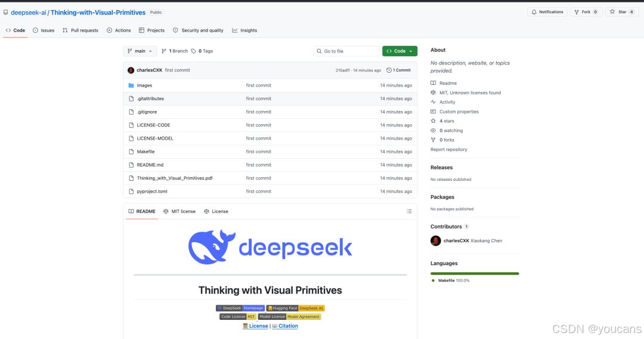Select the MIT license tab
This screenshot has width=644, height=339.
tap(179, 211)
